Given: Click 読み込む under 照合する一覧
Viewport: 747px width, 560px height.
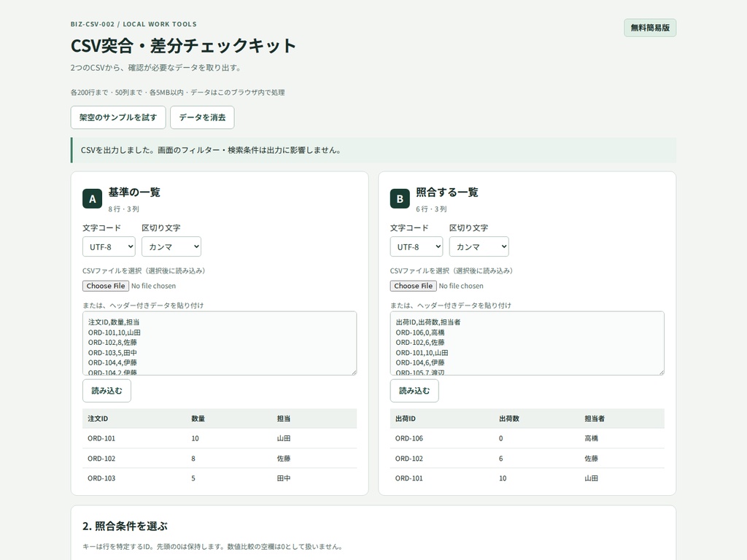Looking at the screenshot, I should [x=414, y=391].
